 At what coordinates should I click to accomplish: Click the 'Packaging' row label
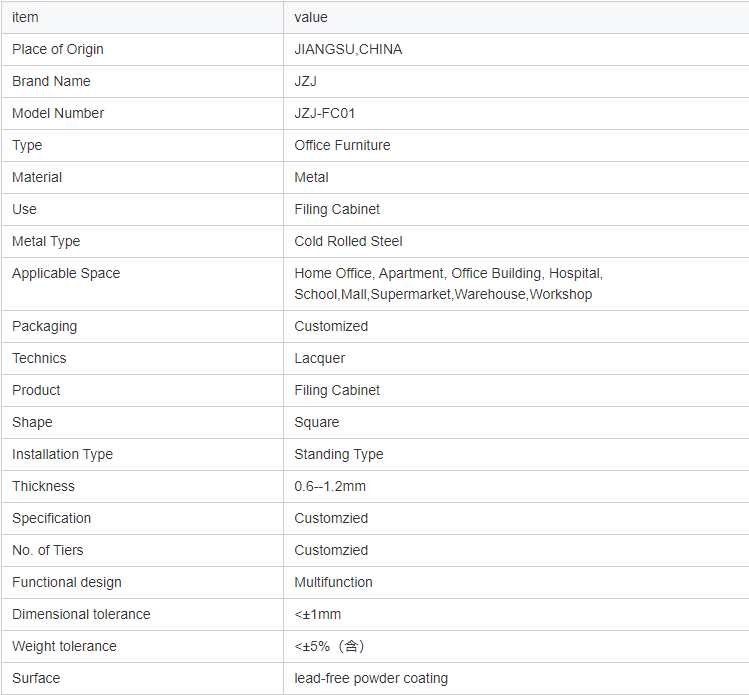[x=44, y=326]
